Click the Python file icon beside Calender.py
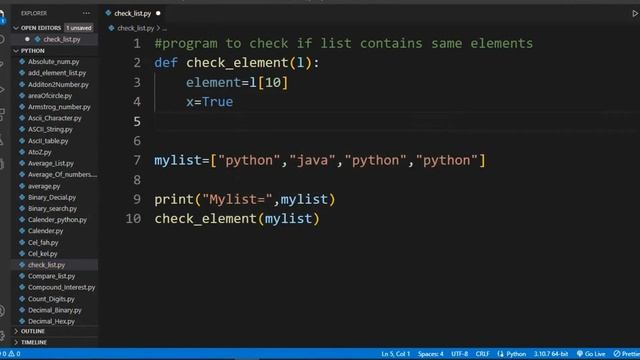640x360 pixels. (x=22, y=231)
